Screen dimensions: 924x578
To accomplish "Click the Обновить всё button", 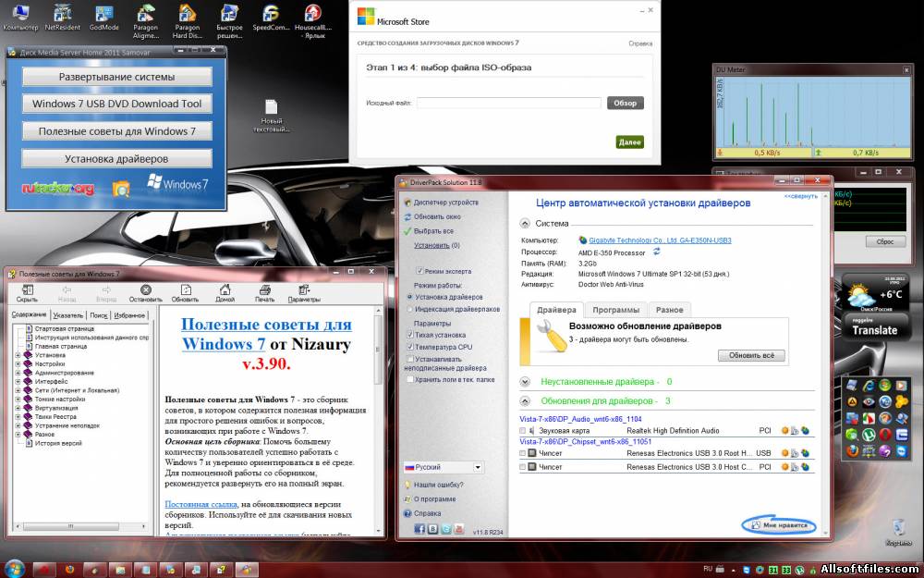I will point(751,355).
